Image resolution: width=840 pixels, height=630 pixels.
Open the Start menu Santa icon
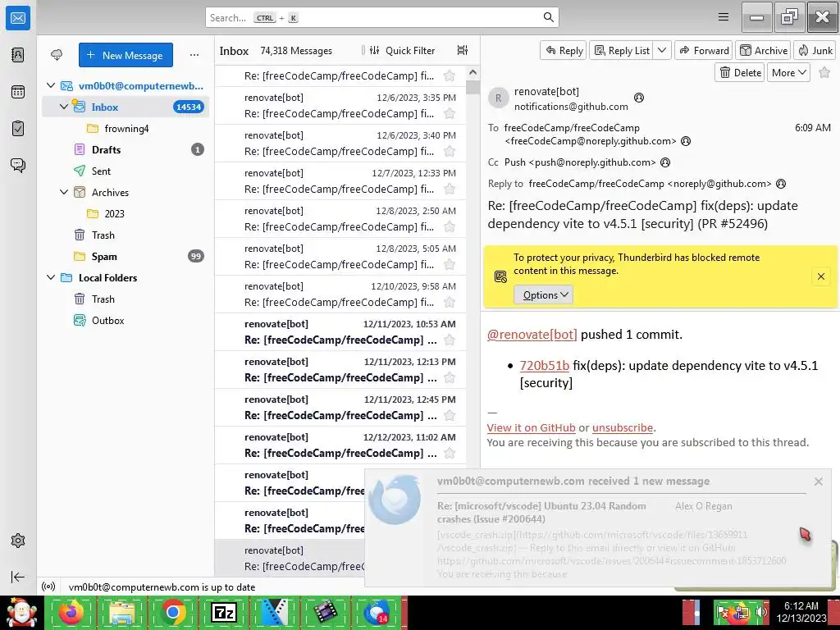click(x=21, y=612)
